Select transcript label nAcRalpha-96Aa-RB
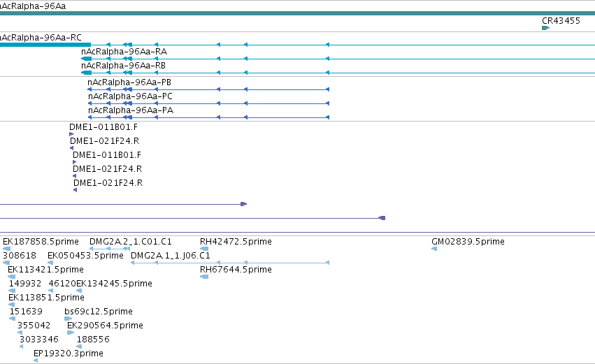Viewport: 595px width, 364px height. click(x=123, y=66)
